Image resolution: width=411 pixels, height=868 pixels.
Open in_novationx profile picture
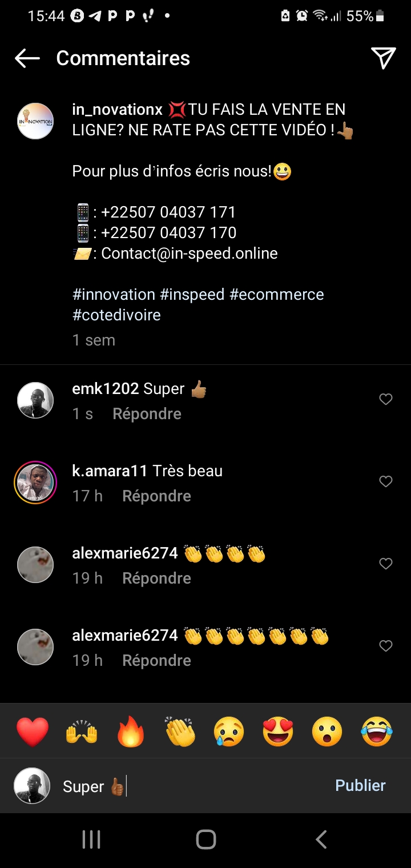[x=35, y=121]
